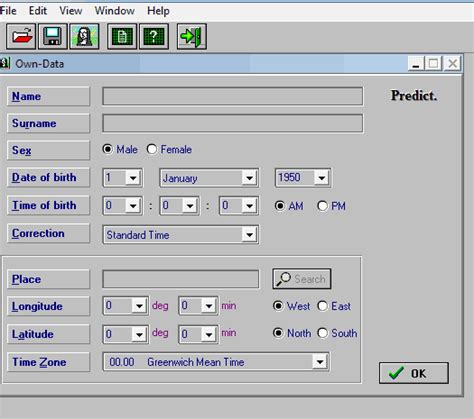The image size is (474, 419).
Task: Set latitude direction to South
Action: click(x=322, y=333)
